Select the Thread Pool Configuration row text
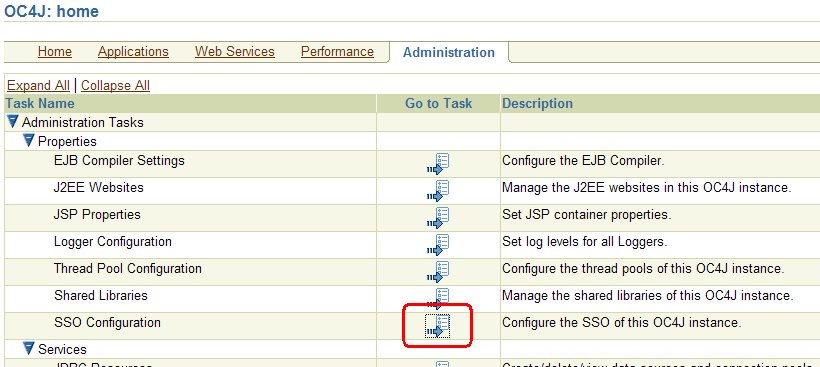 [128, 269]
